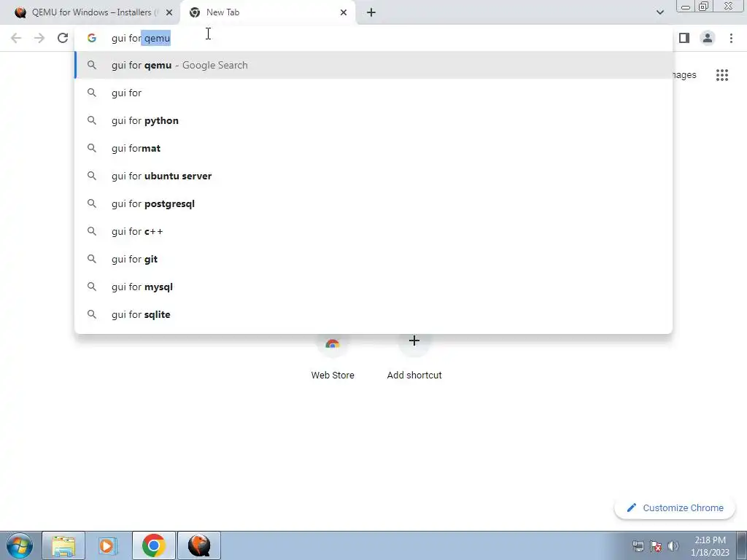Open the QEMU taskbar icon
Image resolution: width=747 pixels, height=560 pixels.
click(x=199, y=545)
